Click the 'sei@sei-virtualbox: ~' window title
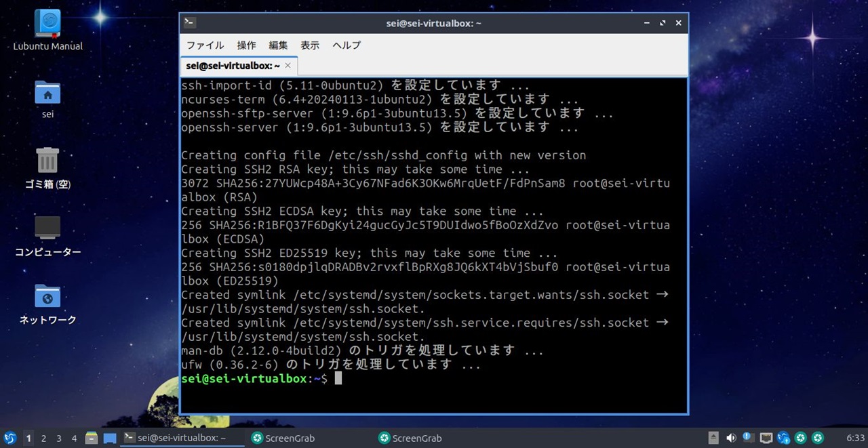 click(x=434, y=23)
